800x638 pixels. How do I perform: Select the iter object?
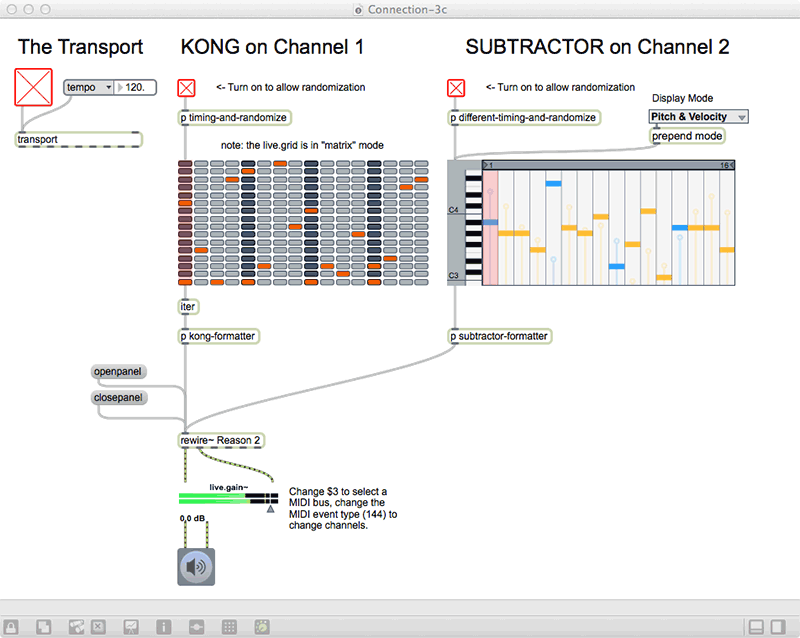coord(188,307)
